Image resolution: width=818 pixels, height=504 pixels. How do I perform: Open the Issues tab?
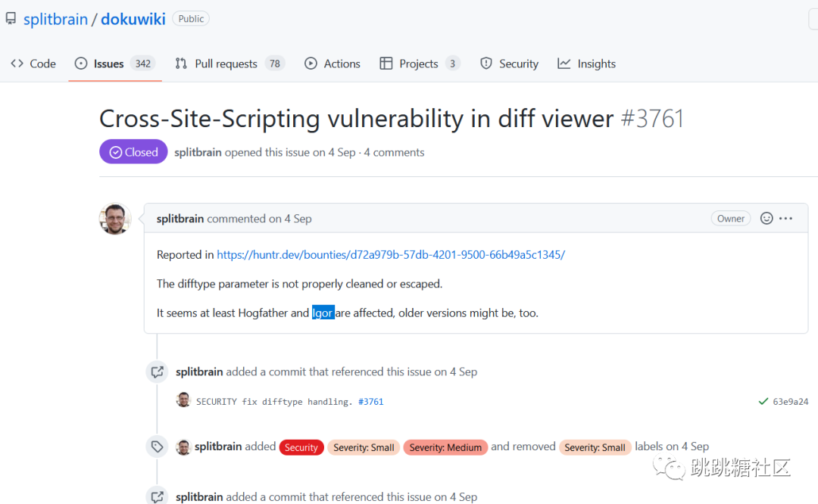click(115, 64)
